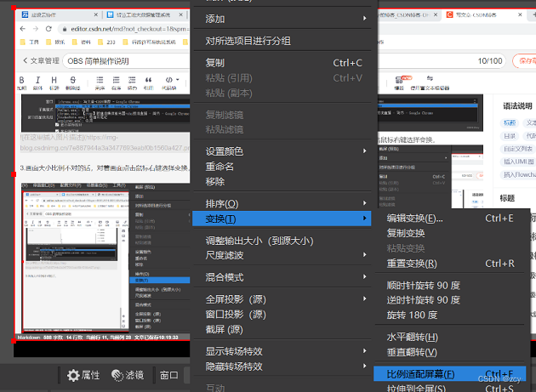Expand the 尺度滤波 submenu arrow
The width and height of the screenshot is (536, 392).
pos(365,254)
